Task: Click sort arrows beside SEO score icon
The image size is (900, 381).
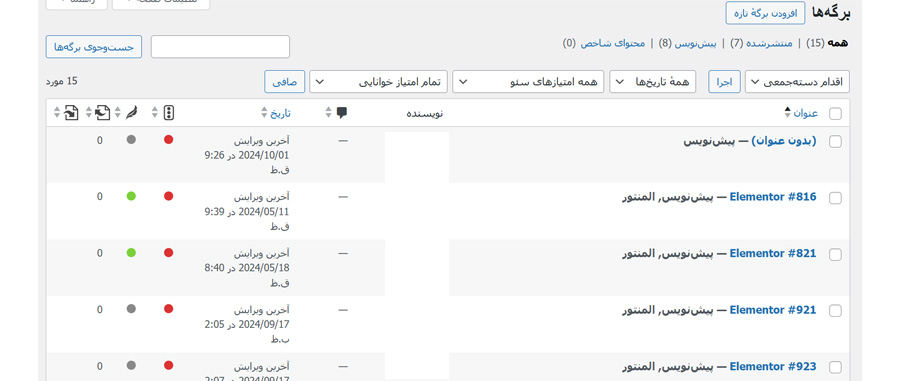Action: coord(154,112)
